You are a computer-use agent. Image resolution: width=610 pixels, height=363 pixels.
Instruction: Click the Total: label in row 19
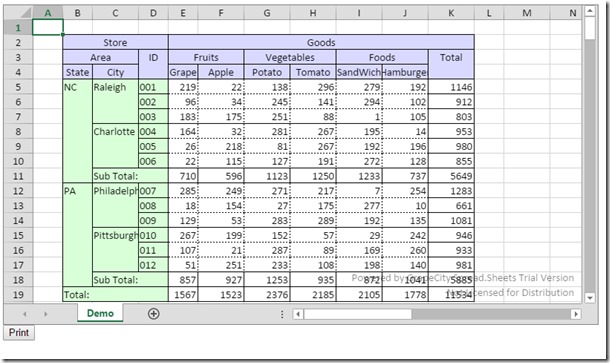tap(115, 295)
